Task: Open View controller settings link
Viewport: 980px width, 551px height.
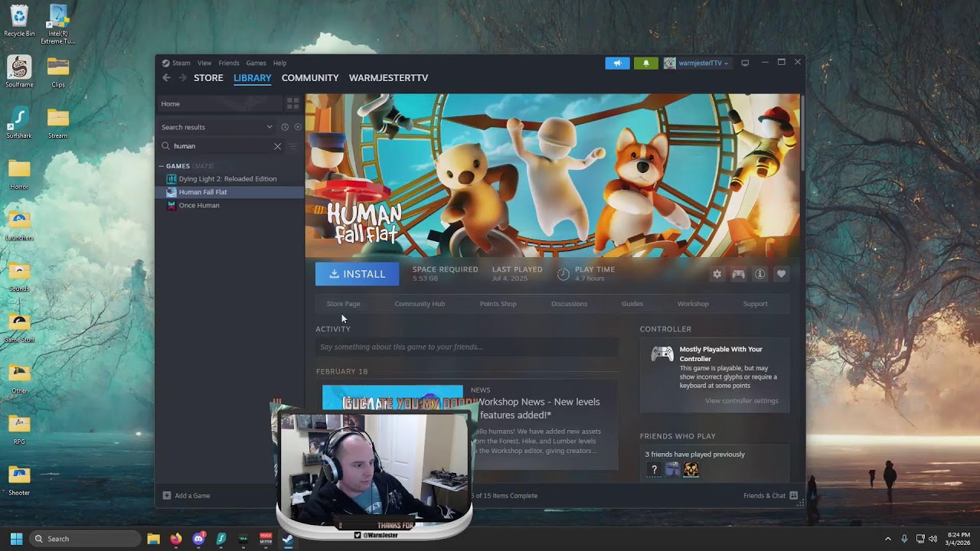Action: 741,401
